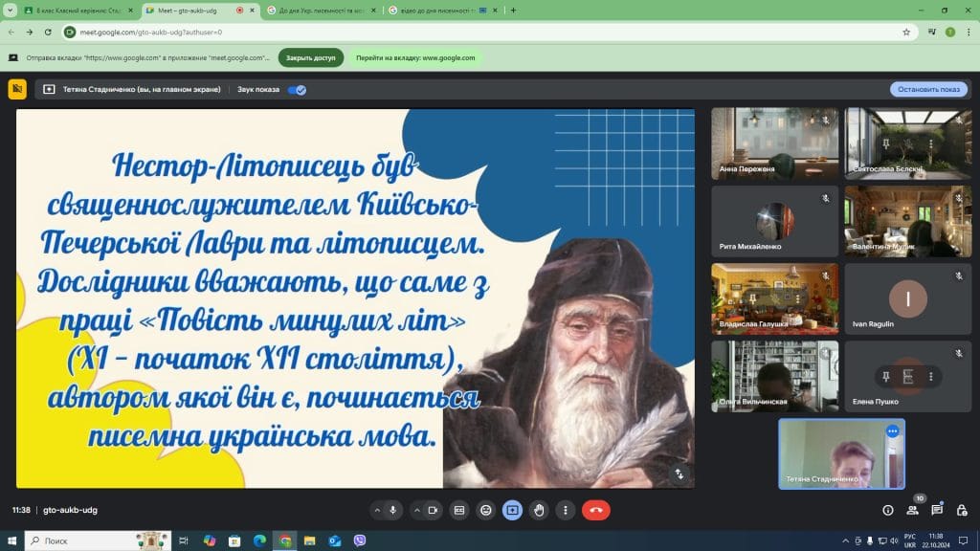
Task: Turn on captions in the Meet toolbar
Action: click(459, 511)
